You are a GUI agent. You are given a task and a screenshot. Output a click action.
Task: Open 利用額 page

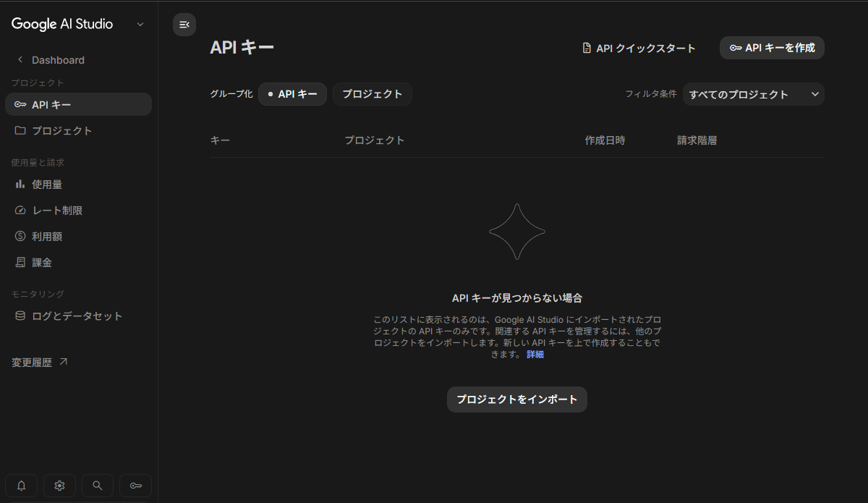coord(78,237)
